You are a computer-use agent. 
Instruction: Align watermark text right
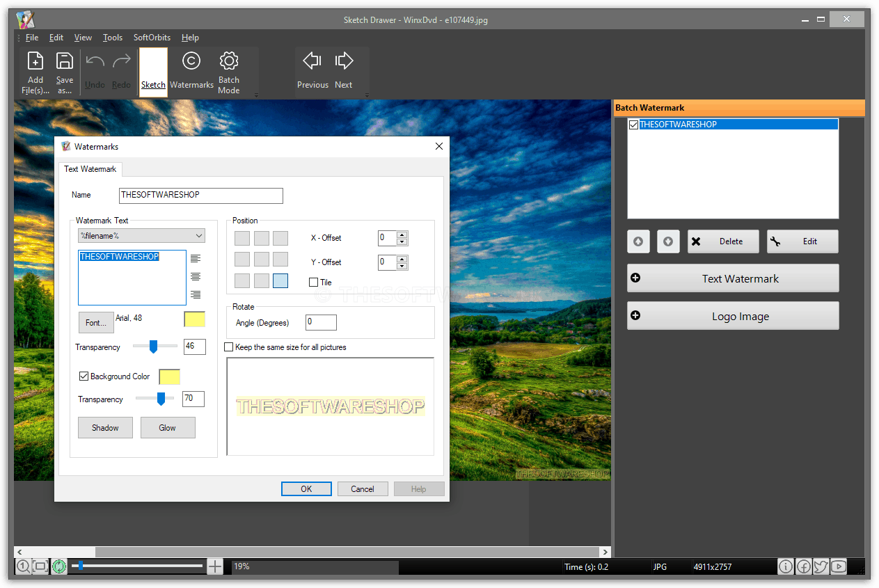click(x=196, y=294)
